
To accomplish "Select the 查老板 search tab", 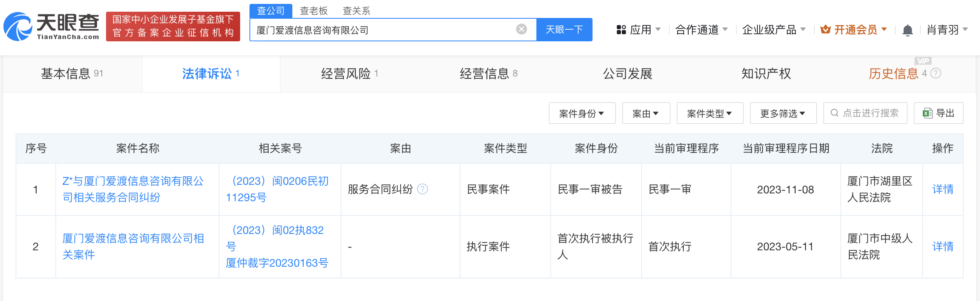I will click(313, 11).
